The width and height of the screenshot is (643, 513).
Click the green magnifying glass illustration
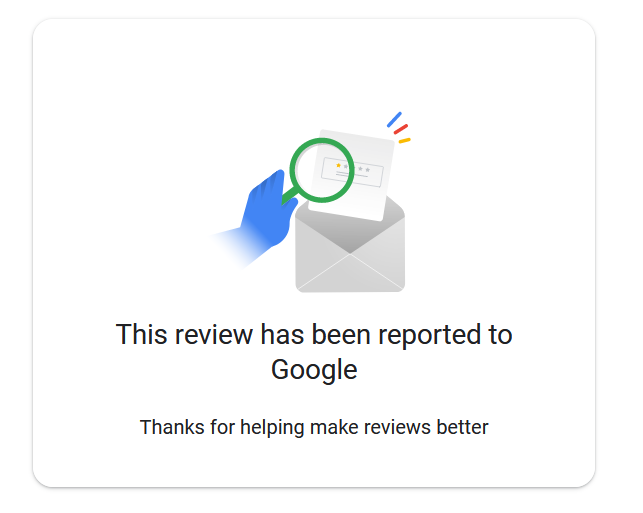(322, 170)
